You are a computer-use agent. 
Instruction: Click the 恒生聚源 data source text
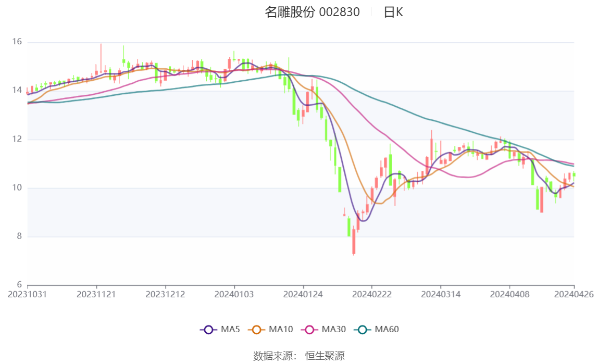(325, 356)
